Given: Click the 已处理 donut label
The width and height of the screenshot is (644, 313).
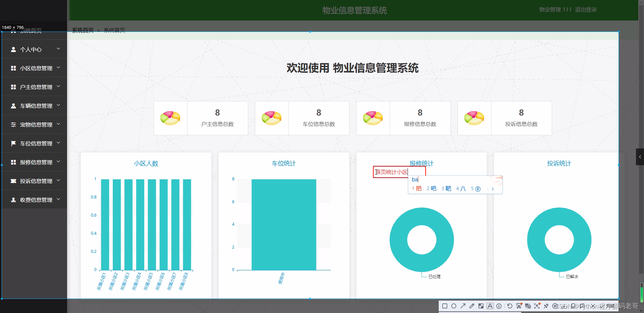Looking at the screenshot, I should [x=434, y=277].
